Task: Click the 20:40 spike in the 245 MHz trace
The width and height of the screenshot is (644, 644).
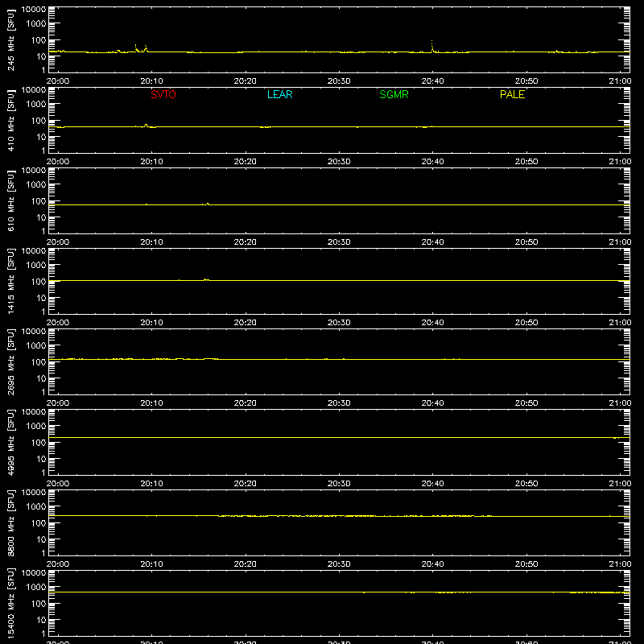Action: (431, 46)
